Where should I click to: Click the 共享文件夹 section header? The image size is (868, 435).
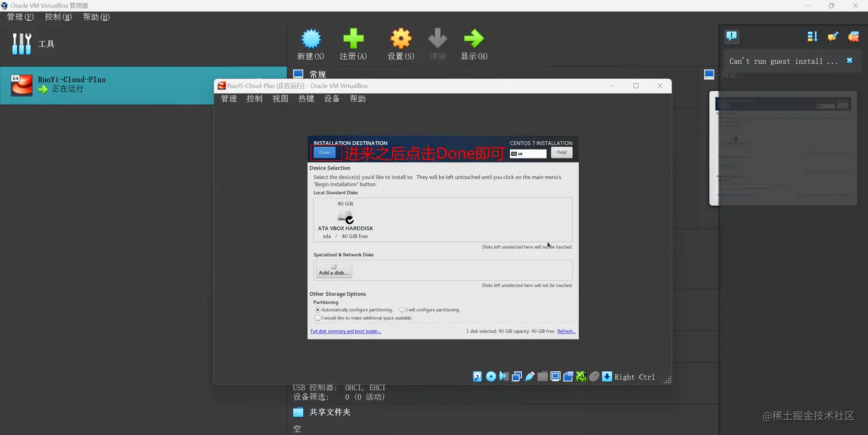(330, 412)
